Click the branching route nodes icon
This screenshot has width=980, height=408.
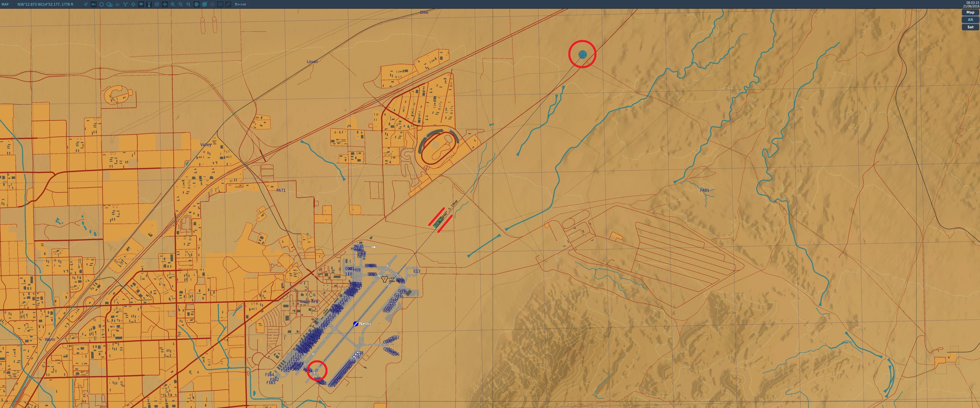[125, 4]
